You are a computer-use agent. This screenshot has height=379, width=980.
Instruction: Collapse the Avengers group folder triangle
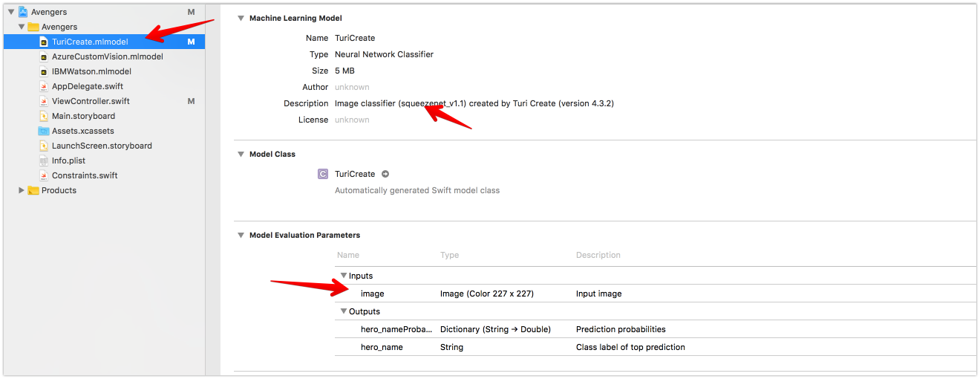(x=22, y=27)
